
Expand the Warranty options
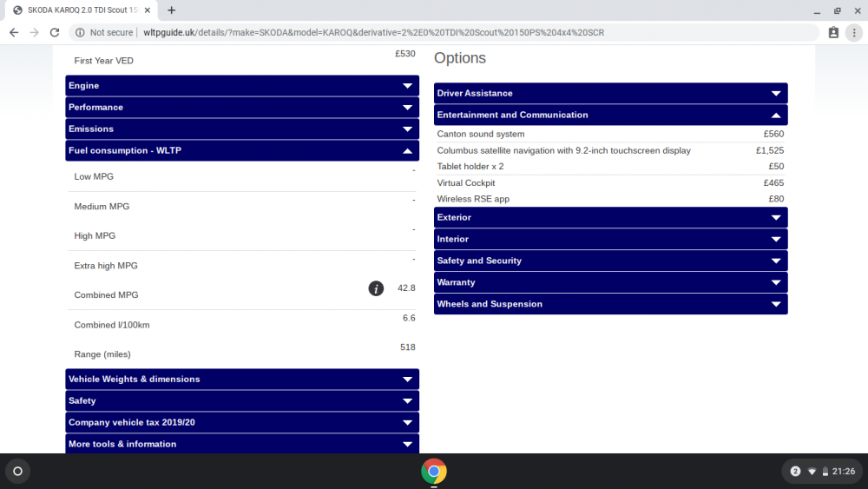tap(610, 282)
